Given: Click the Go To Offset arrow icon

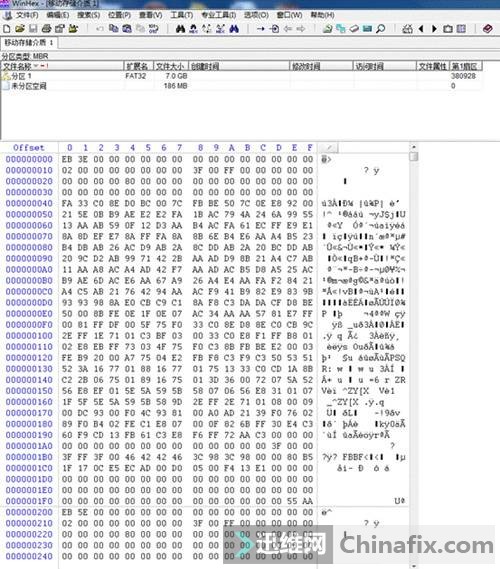Looking at the screenshot, I should tap(261, 29).
